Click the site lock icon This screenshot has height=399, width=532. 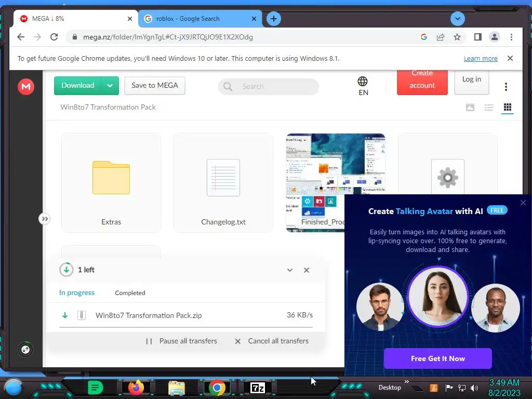pos(75,37)
